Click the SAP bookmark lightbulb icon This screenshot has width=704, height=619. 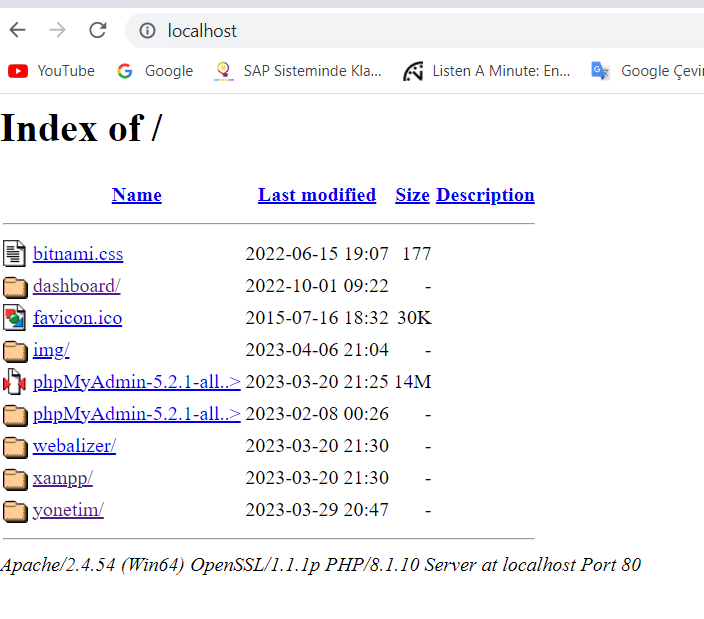[x=224, y=71]
